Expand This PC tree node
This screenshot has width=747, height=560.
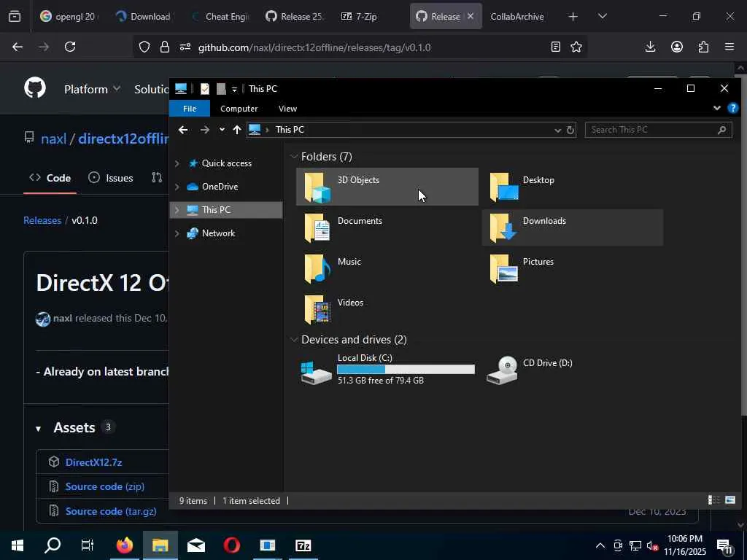click(x=177, y=210)
